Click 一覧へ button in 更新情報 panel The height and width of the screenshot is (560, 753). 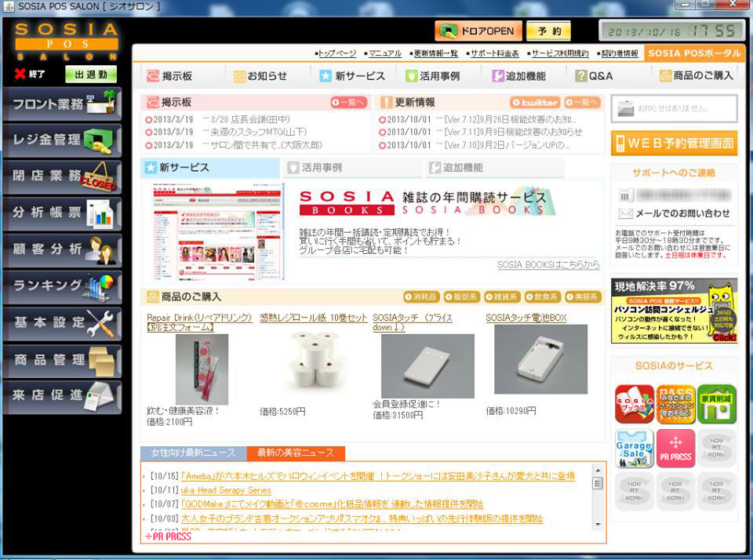point(582,102)
